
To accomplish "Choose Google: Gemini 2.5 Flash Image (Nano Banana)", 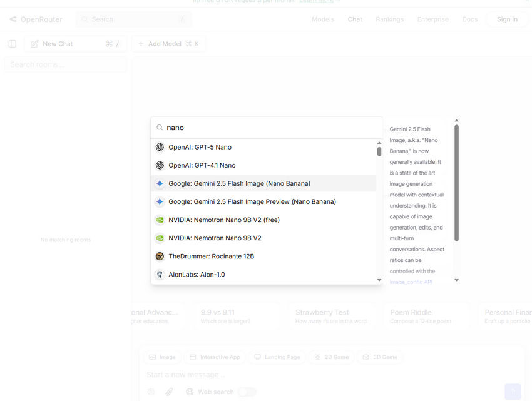I will (239, 183).
